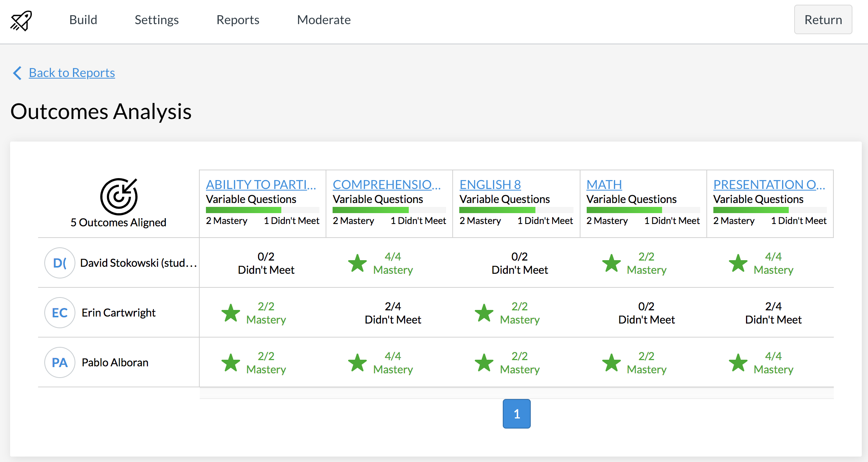
Task: Click Erin Cartwright's EC avatar circle
Action: click(x=59, y=313)
